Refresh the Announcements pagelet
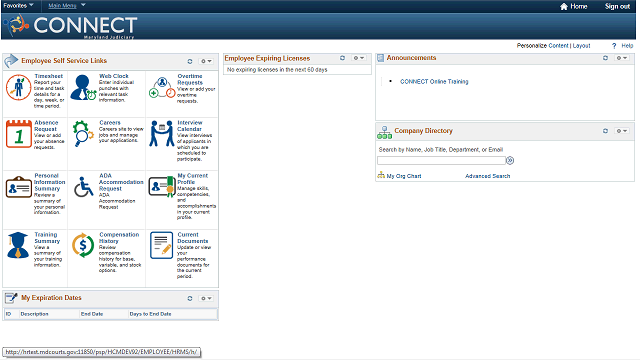Viewport: 640px width, 360px height. click(605, 58)
